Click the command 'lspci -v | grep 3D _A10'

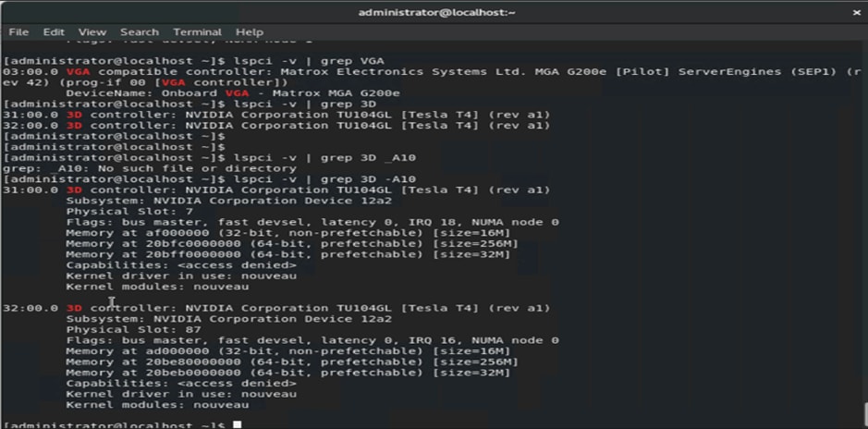tap(324, 158)
